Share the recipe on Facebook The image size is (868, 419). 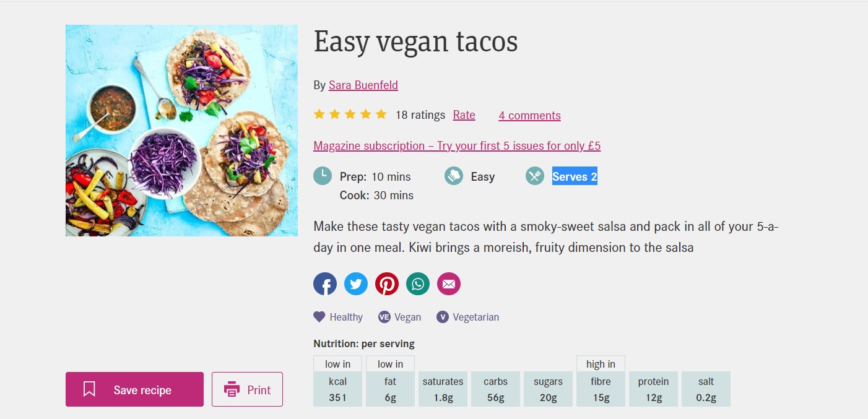point(325,283)
